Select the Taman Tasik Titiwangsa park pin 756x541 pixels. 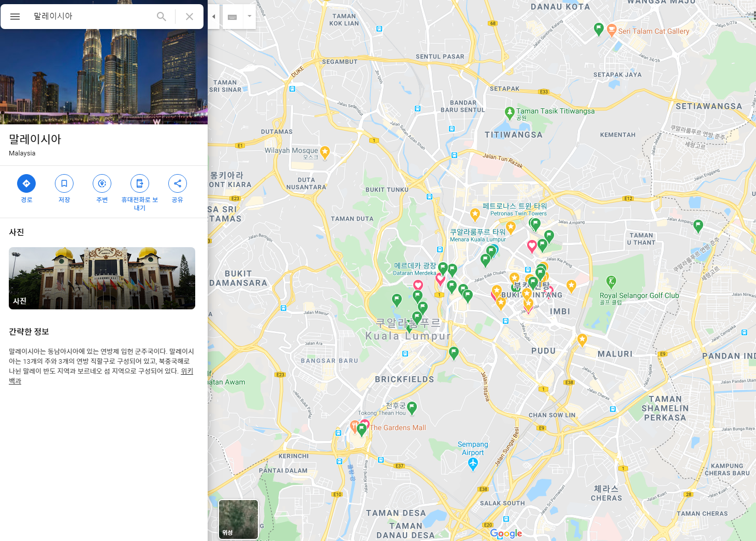point(510,112)
